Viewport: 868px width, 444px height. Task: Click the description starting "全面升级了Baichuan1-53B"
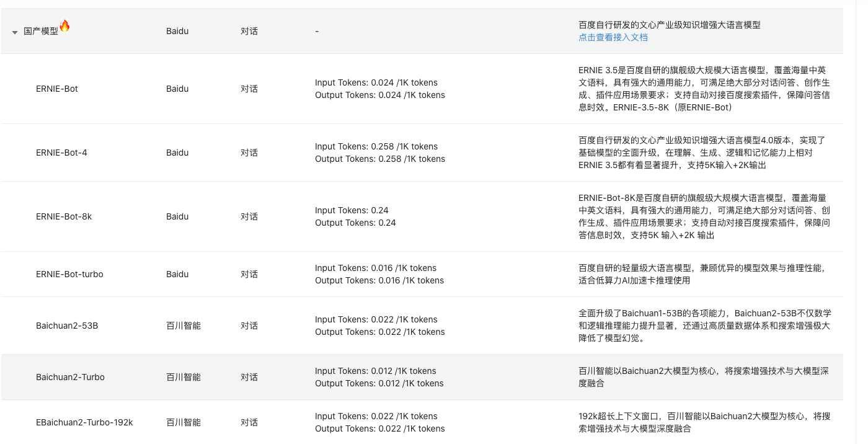pyautogui.click(x=705, y=326)
